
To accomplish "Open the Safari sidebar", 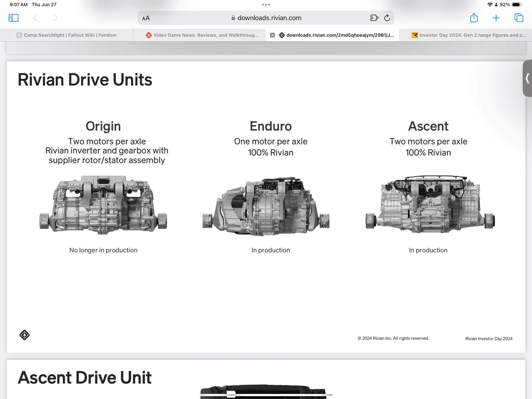I will click(13, 18).
